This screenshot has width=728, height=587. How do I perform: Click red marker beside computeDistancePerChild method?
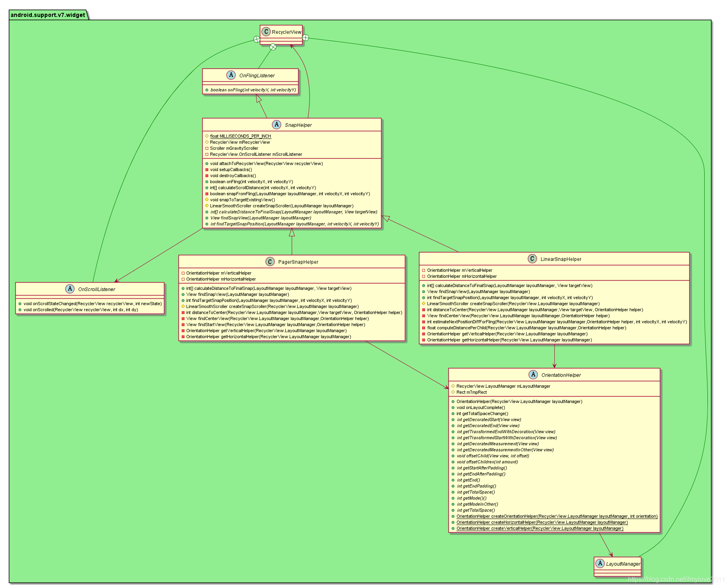(424, 328)
